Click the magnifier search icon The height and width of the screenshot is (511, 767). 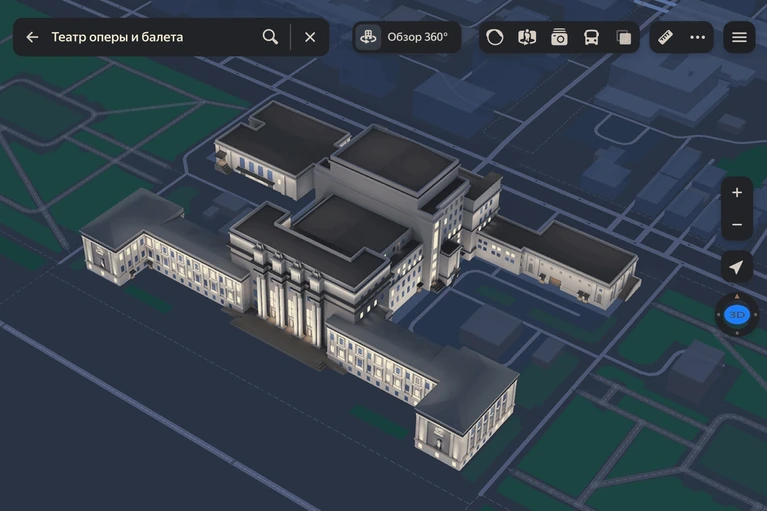tap(270, 37)
